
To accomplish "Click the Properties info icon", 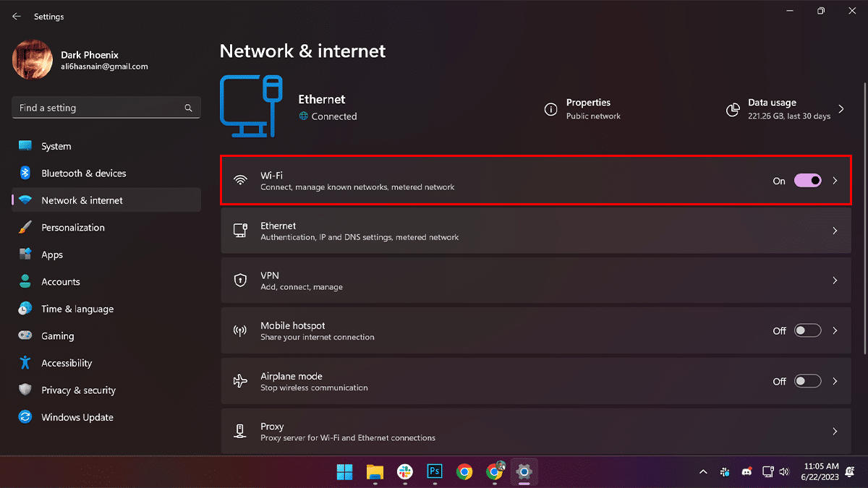I will [x=551, y=109].
